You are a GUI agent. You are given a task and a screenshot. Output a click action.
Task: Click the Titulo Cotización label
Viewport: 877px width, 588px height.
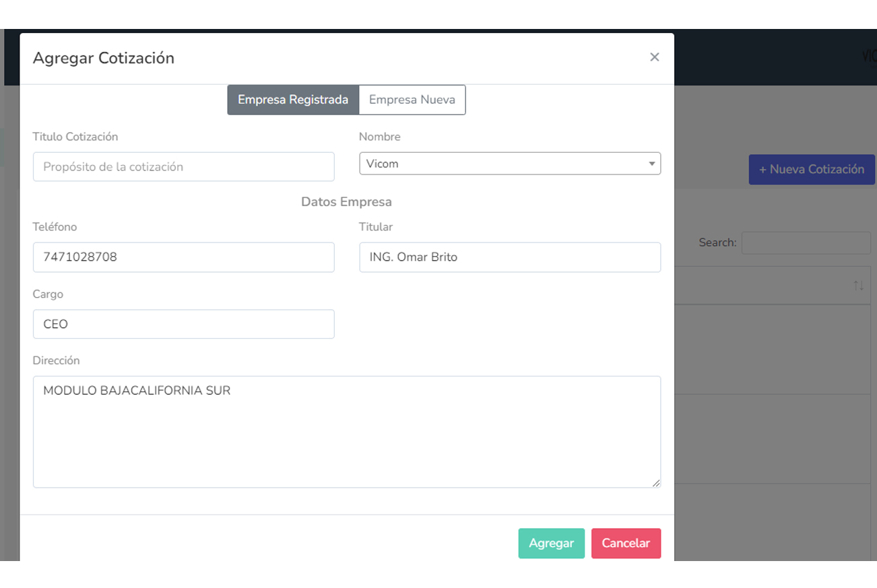pos(75,137)
